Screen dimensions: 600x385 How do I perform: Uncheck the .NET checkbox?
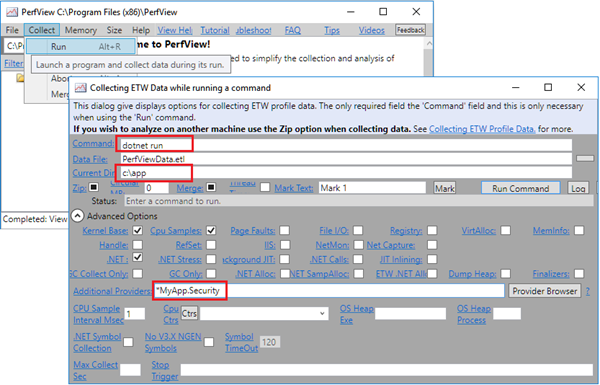(137, 257)
